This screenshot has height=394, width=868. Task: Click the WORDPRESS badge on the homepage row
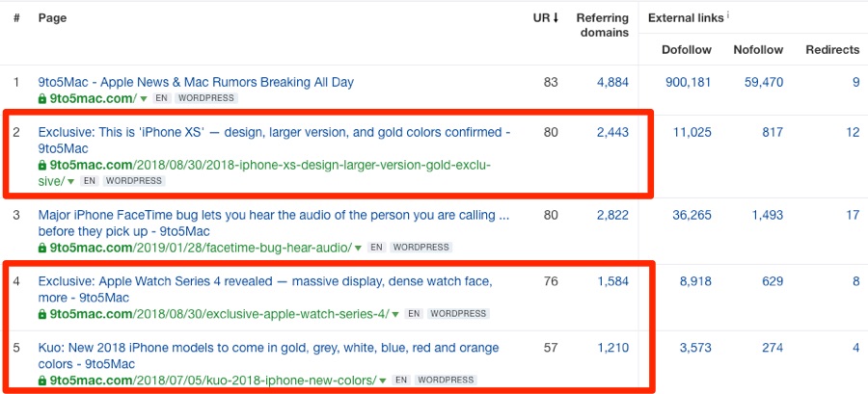tap(206, 99)
